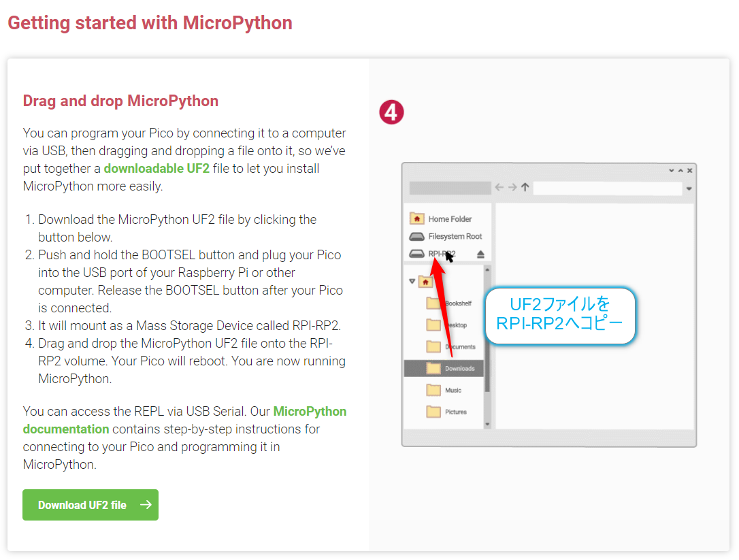Maximize the file manager window
Viewport: 739px width, 560px height.
pyautogui.click(x=680, y=171)
